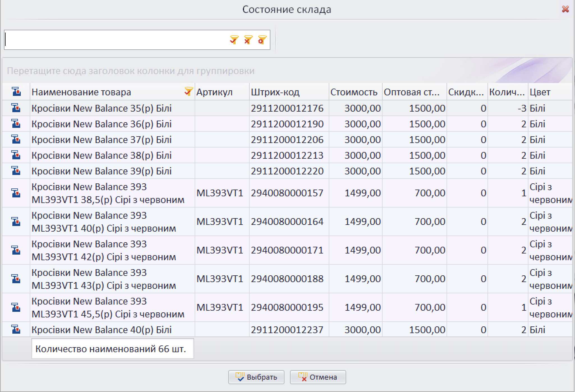Click barcode 2911200012220
Image resolution: width=575 pixels, height=392 pixels.
(287, 171)
